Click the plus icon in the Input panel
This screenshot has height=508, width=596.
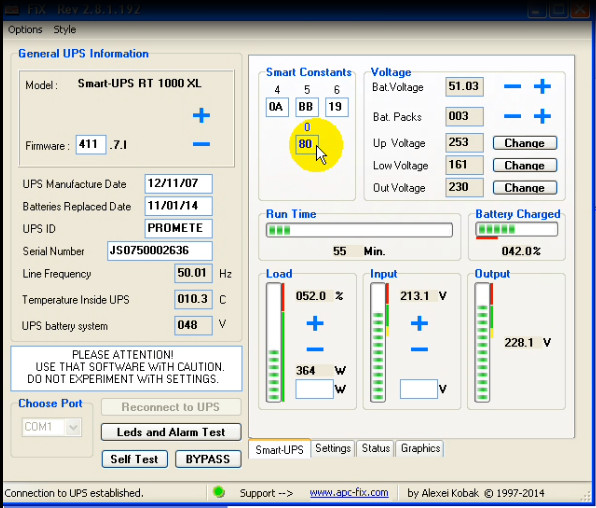(419, 323)
